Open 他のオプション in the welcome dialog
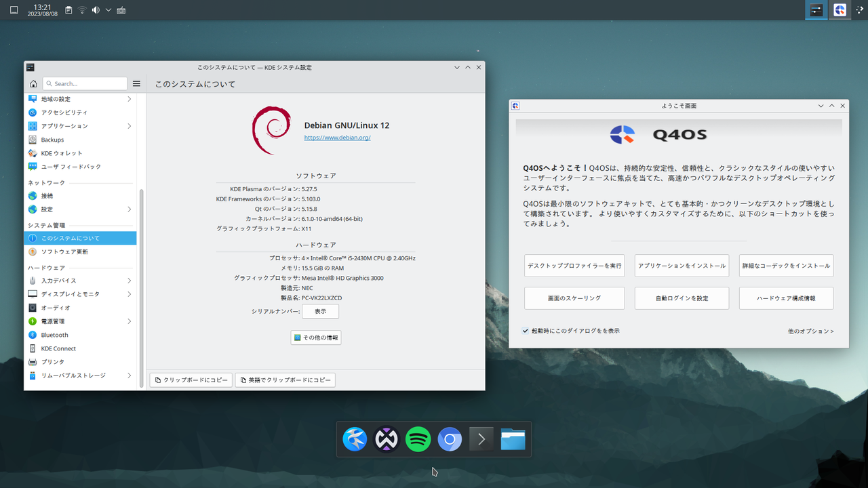Viewport: 868px width, 488px height. [x=810, y=331]
